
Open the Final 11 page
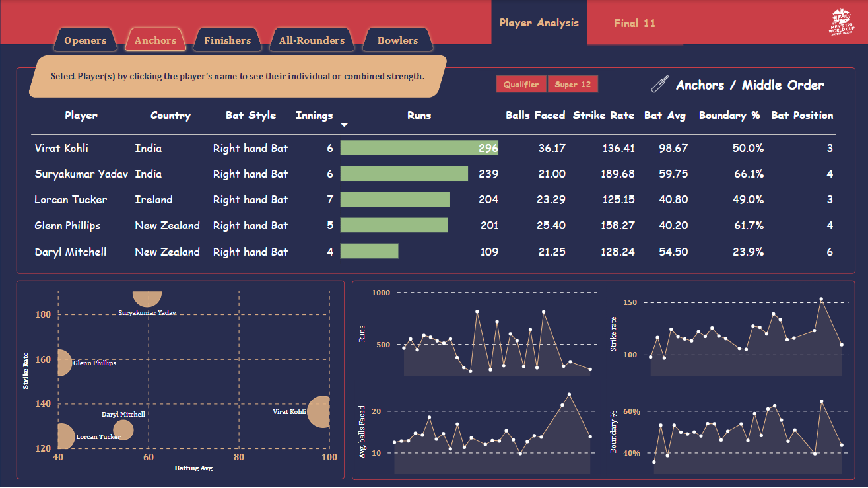[x=634, y=23]
